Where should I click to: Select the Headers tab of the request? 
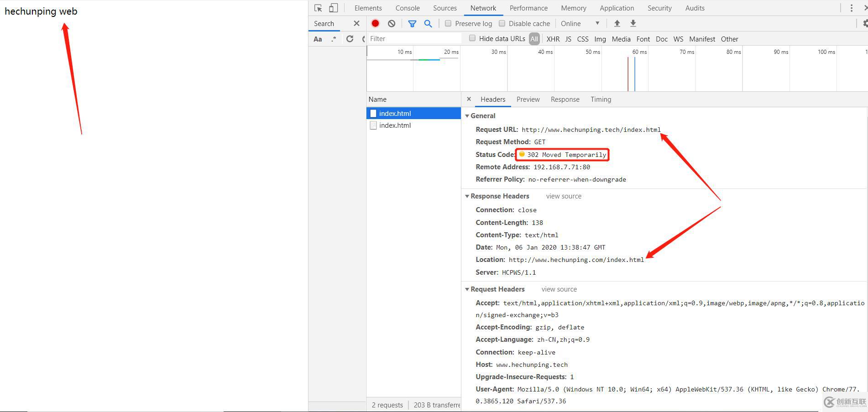[x=493, y=99]
